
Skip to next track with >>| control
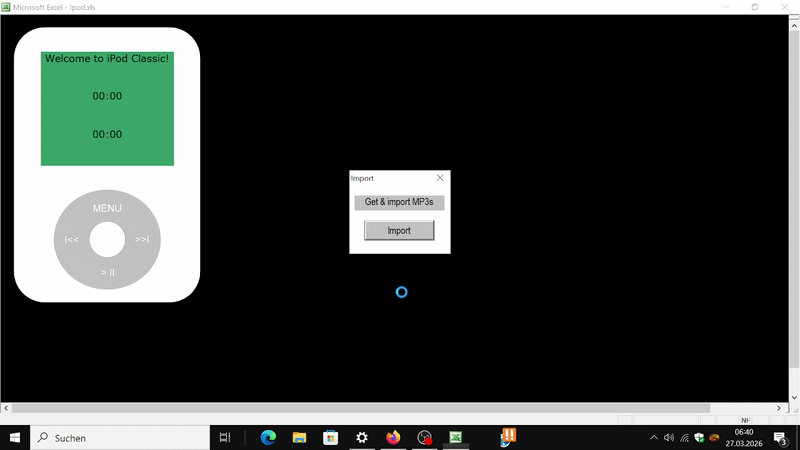(x=142, y=239)
